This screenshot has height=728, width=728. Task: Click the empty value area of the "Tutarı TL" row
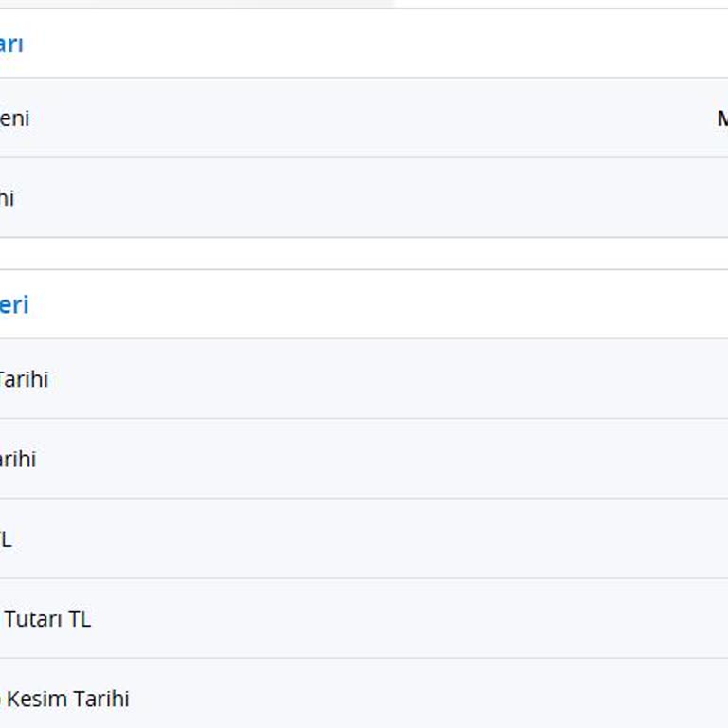[427, 619]
